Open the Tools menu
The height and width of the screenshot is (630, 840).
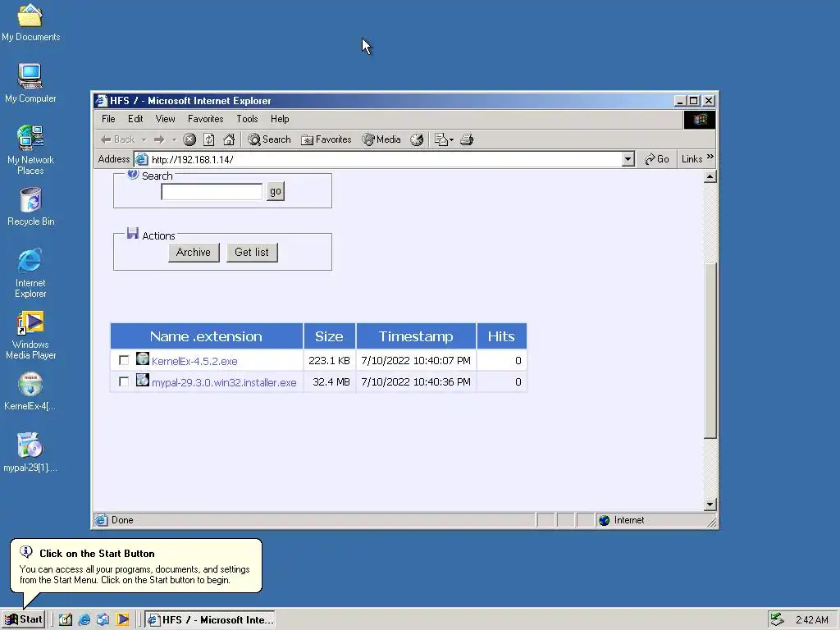pyautogui.click(x=247, y=119)
